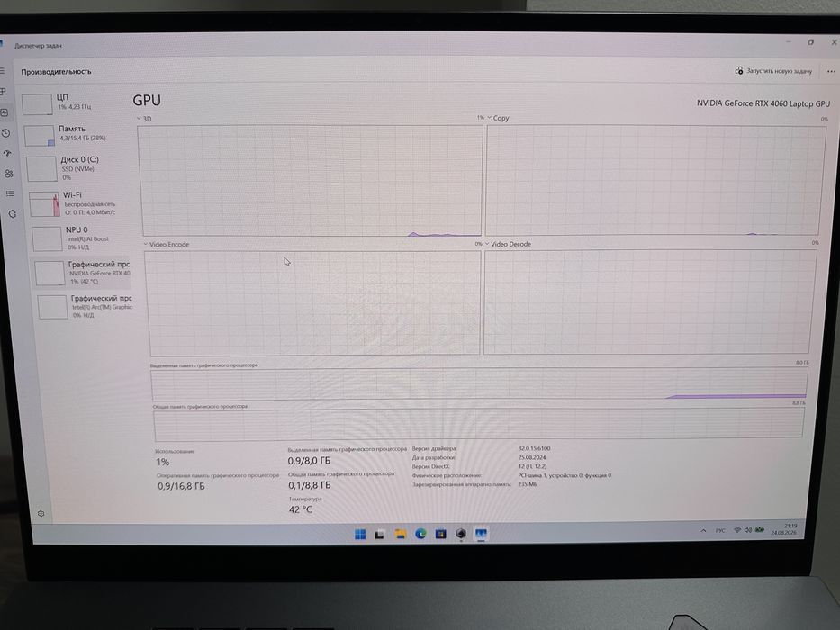Click the run new task icon
The image size is (840, 630).
pyautogui.click(x=739, y=70)
